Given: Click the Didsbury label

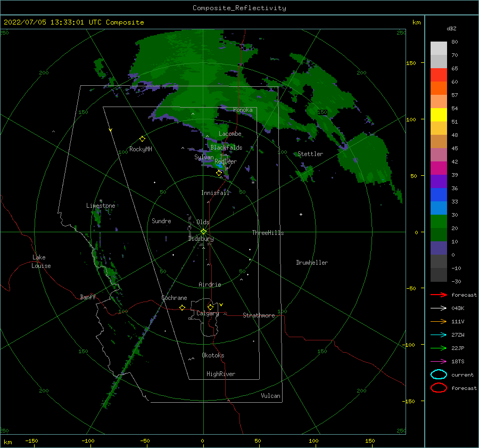Looking at the screenshot, I should (201, 239).
